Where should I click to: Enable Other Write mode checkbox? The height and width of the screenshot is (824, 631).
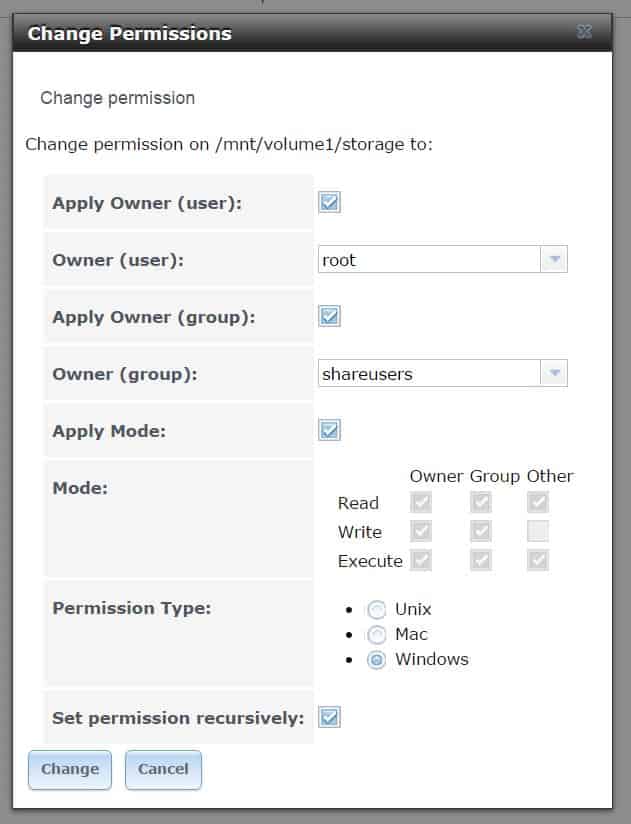539,532
